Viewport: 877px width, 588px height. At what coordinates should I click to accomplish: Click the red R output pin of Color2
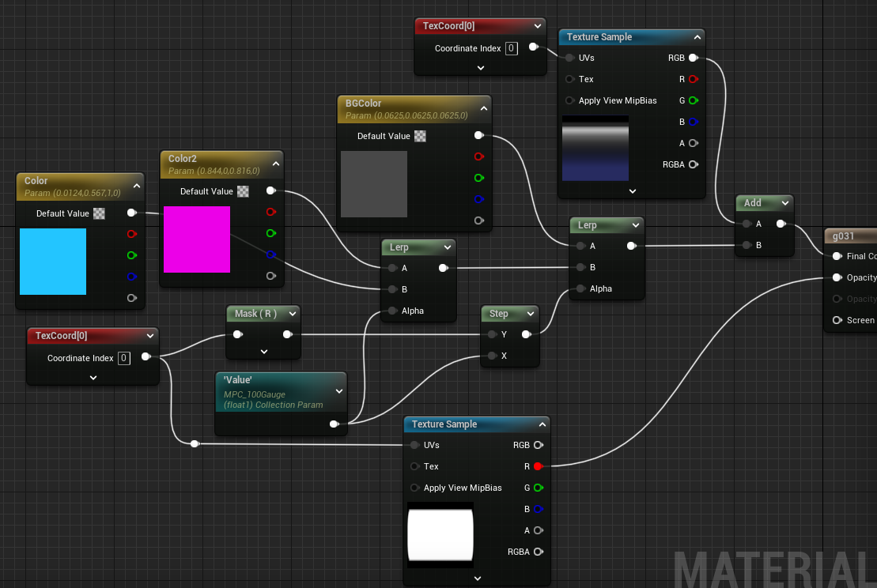coord(271,212)
